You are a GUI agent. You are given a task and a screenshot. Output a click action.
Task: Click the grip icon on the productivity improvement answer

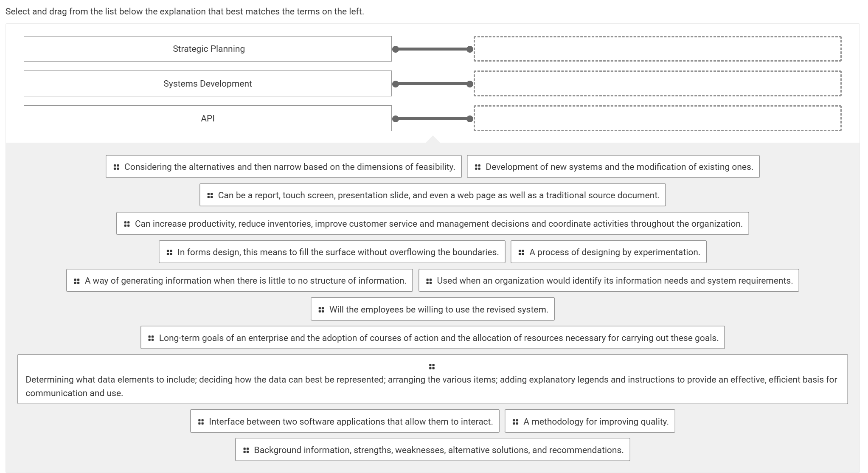click(126, 223)
